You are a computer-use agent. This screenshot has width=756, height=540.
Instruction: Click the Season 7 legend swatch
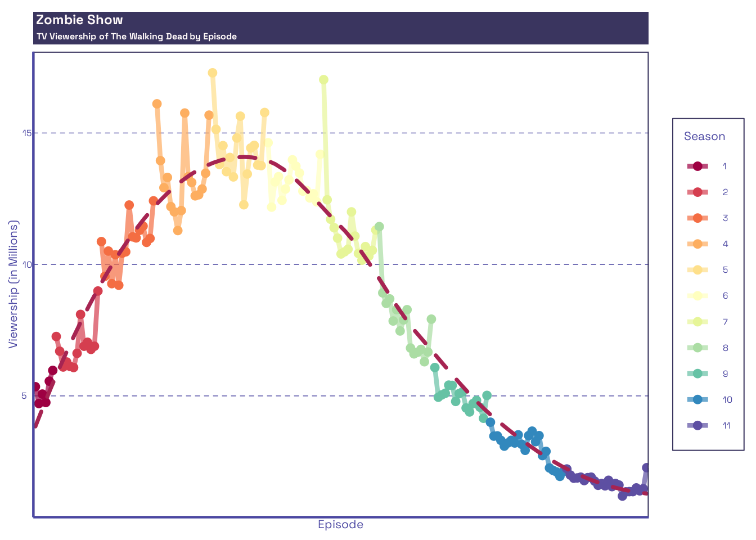click(697, 322)
